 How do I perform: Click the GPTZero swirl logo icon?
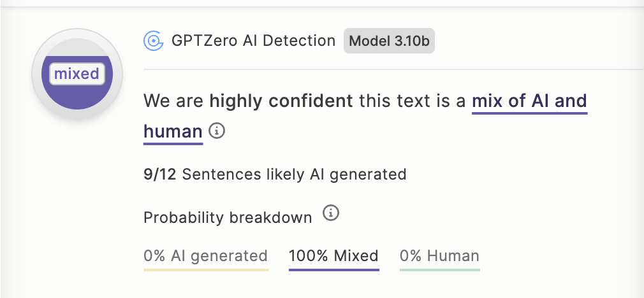(153, 41)
